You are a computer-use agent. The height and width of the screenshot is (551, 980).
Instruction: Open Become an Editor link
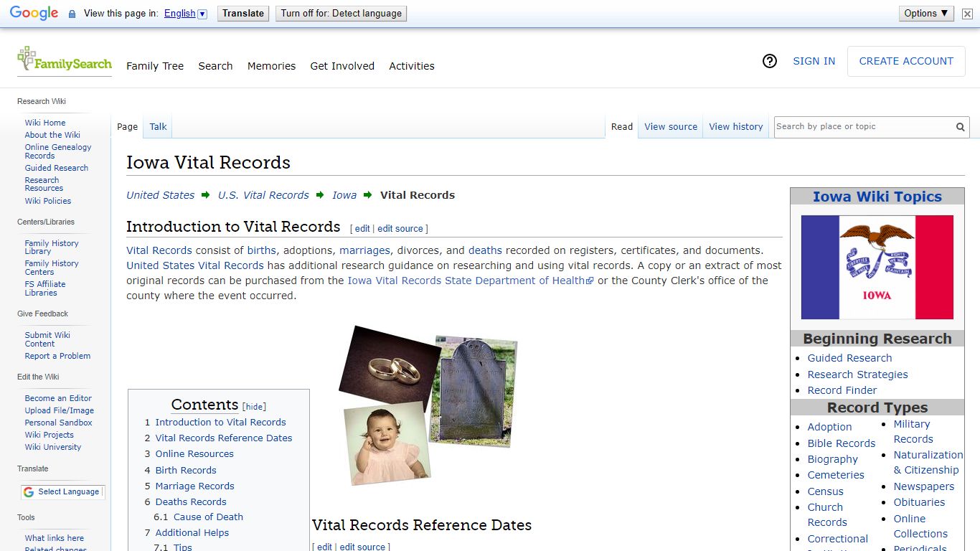tap(58, 398)
